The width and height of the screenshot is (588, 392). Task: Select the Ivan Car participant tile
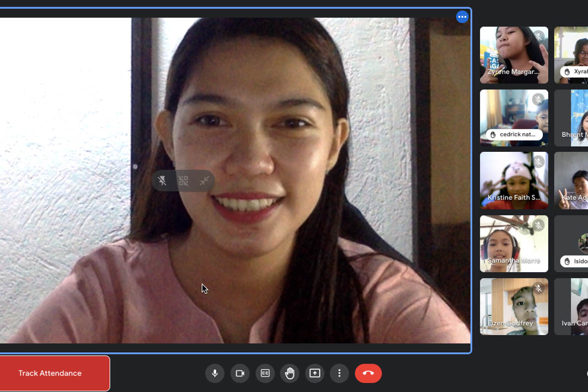coord(571,307)
